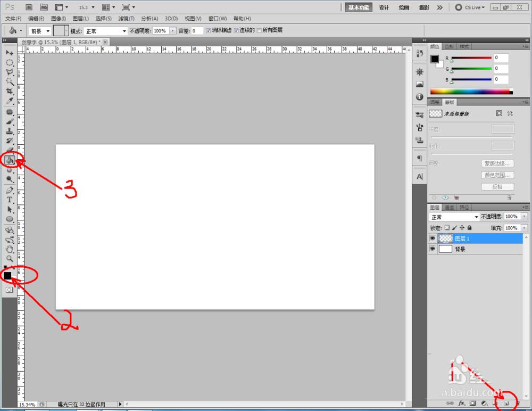This screenshot has width=532, height=411.
Task: Select the Clone Stamp tool
Action: 10,131
